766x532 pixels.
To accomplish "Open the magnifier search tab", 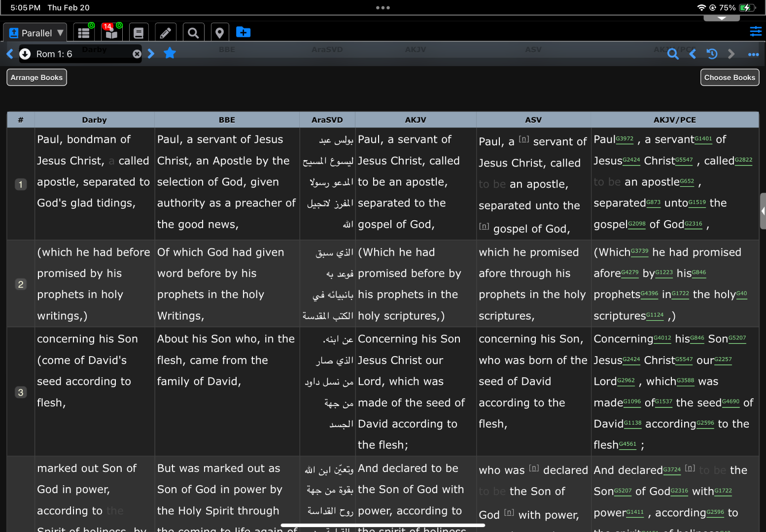I will (193, 33).
